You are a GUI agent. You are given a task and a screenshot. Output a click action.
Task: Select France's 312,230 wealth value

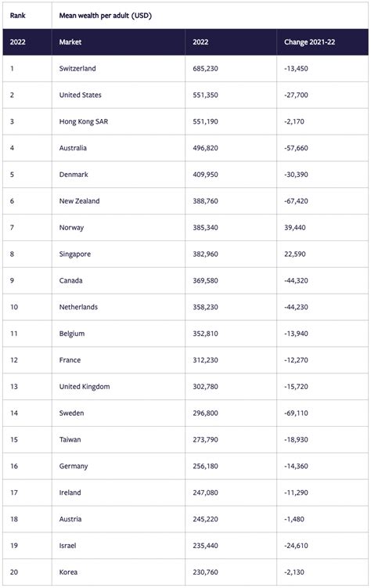click(205, 360)
